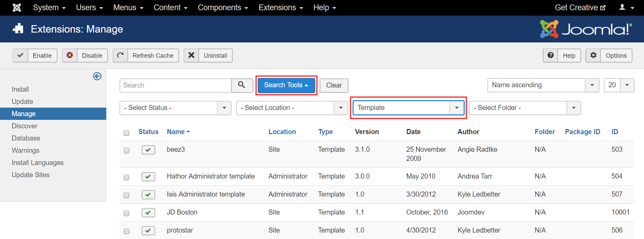Open the 20 items per page dropdown
Image resolution: width=644 pixels, height=239 pixels.
click(x=619, y=85)
